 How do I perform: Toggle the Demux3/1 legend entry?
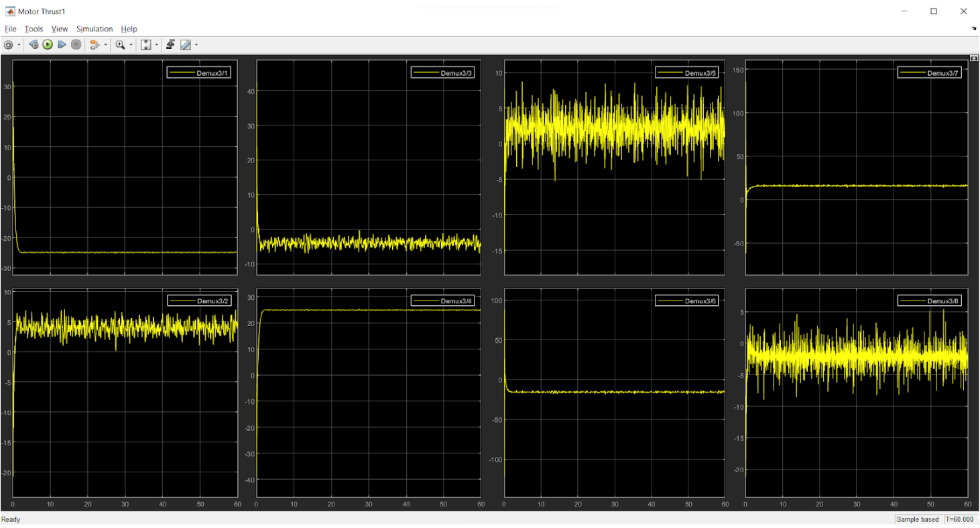point(200,72)
